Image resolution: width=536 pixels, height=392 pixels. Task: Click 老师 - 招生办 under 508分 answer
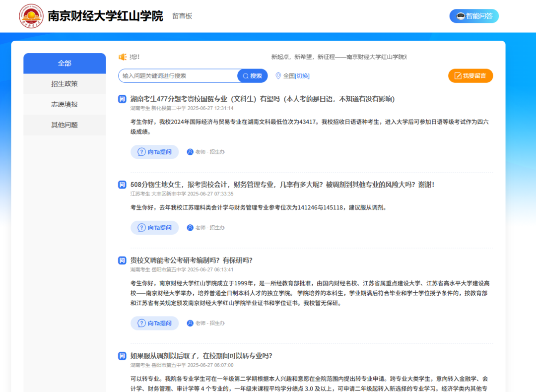tap(210, 228)
